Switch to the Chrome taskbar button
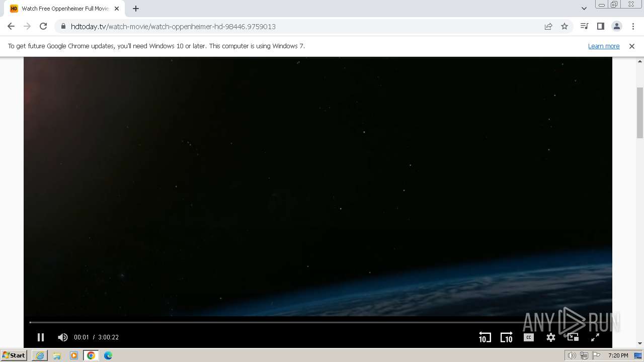 91,355
